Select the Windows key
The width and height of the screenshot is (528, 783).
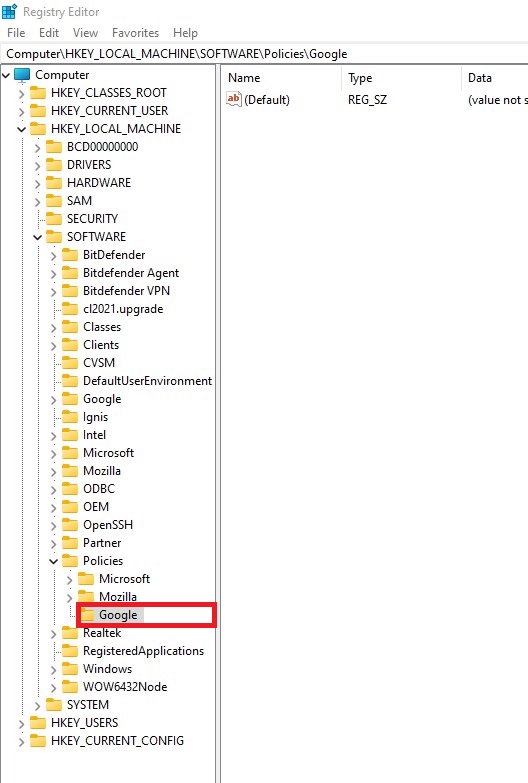pos(107,669)
